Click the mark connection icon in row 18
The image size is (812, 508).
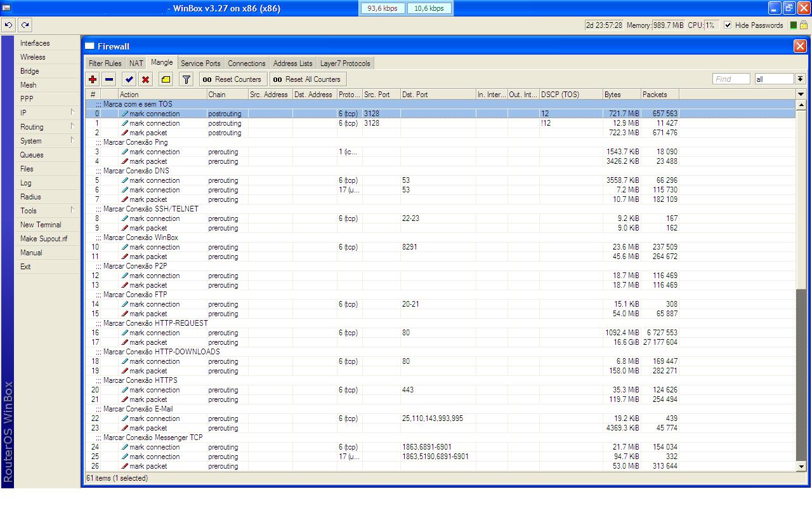(x=125, y=361)
